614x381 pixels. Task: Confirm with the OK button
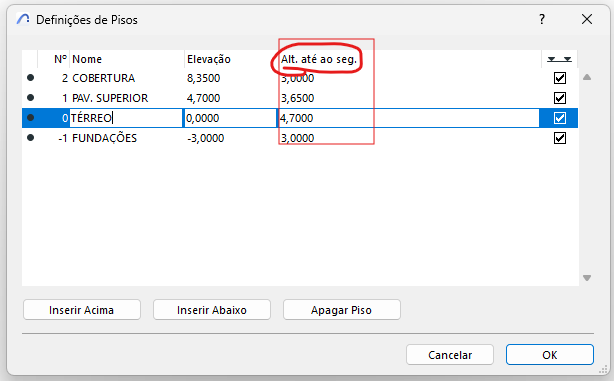click(x=550, y=355)
